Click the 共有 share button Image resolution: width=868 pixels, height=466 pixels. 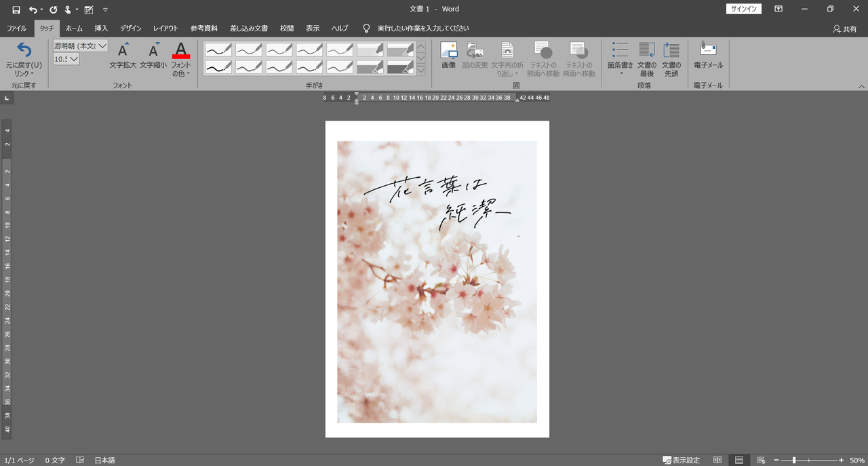pyautogui.click(x=845, y=29)
